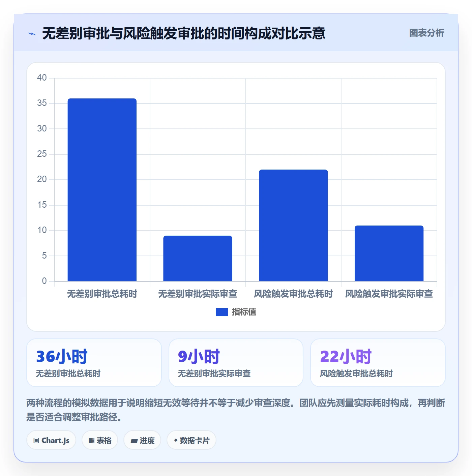472x476 pixels.
Task: Click the 表格 tag chip
Action: (x=100, y=440)
